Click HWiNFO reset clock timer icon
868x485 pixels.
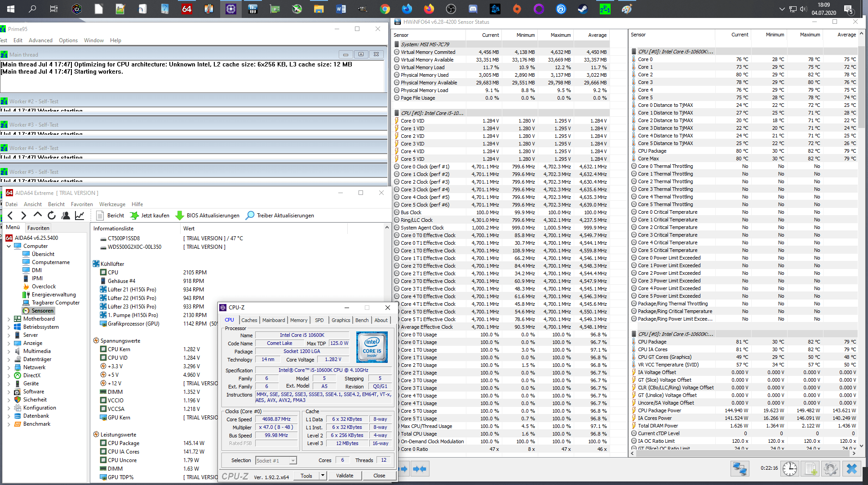(789, 469)
